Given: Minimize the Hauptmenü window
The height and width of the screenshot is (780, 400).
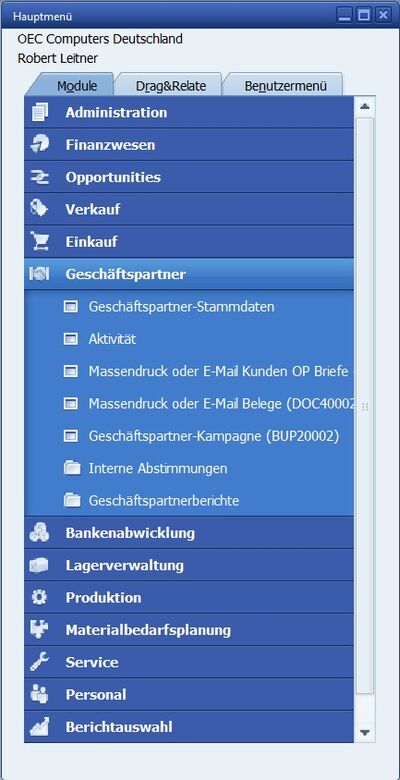Looking at the screenshot, I should (x=343, y=15).
